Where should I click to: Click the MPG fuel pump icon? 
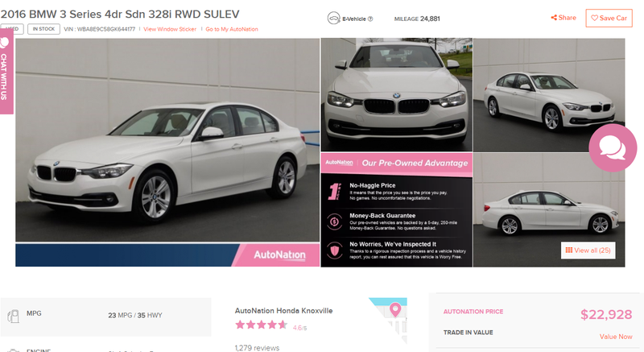point(13,316)
